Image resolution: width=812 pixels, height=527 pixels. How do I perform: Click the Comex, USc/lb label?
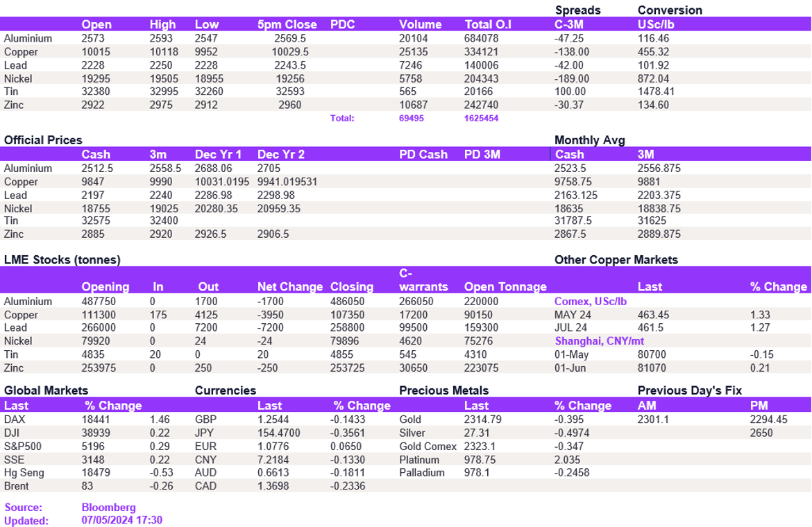(591, 302)
